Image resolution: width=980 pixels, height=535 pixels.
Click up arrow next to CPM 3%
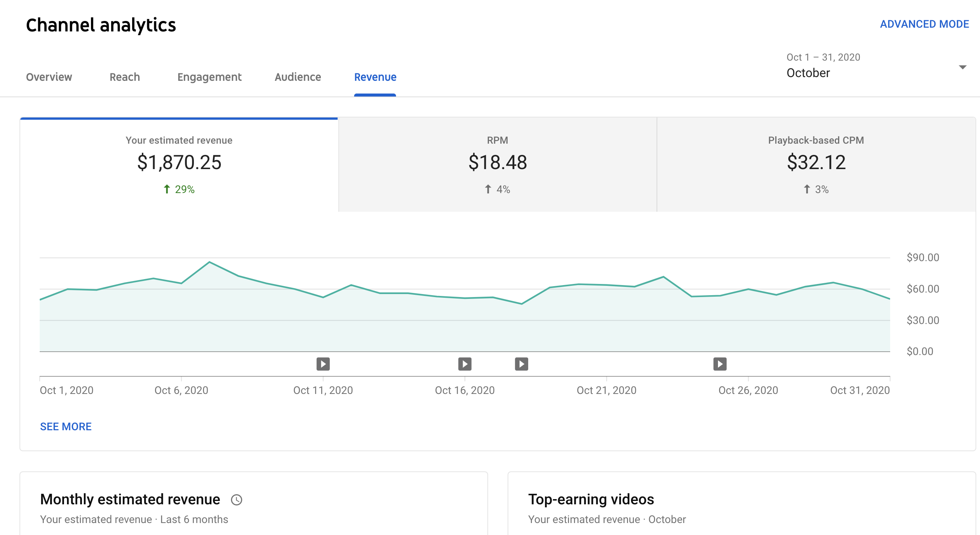(x=807, y=189)
